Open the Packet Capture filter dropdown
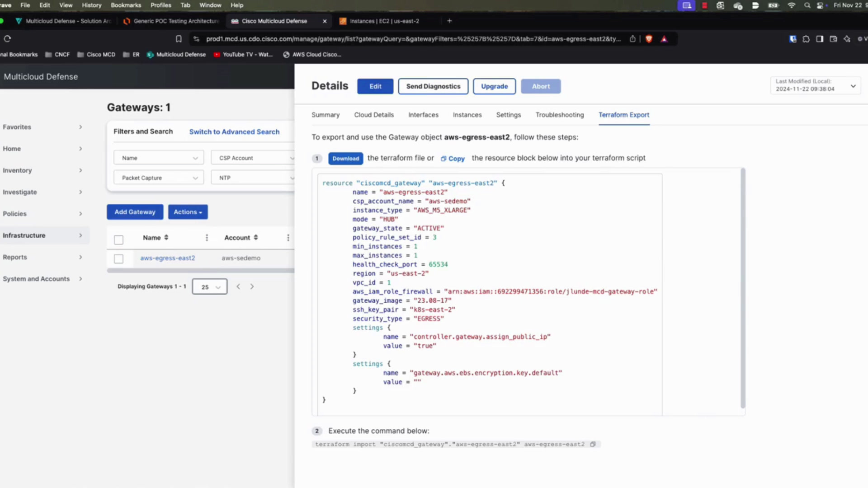Viewport: 868px width, 488px height. pos(159,178)
